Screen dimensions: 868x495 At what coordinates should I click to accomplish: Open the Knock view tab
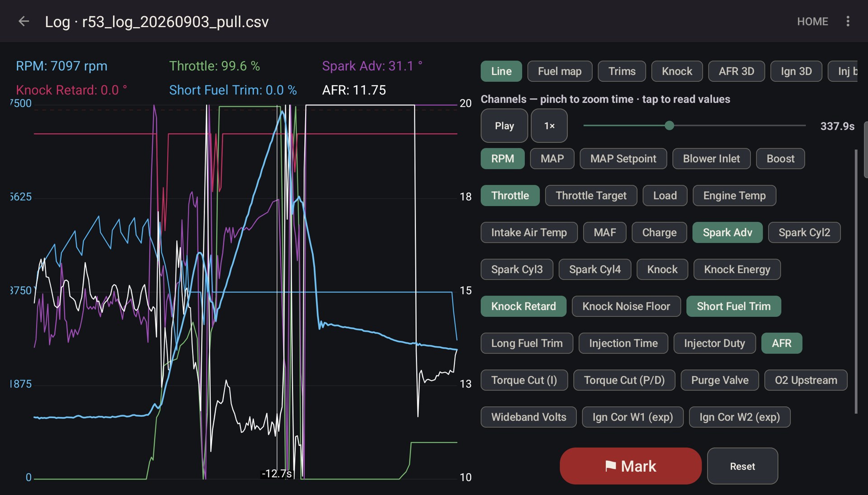tap(677, 71)
